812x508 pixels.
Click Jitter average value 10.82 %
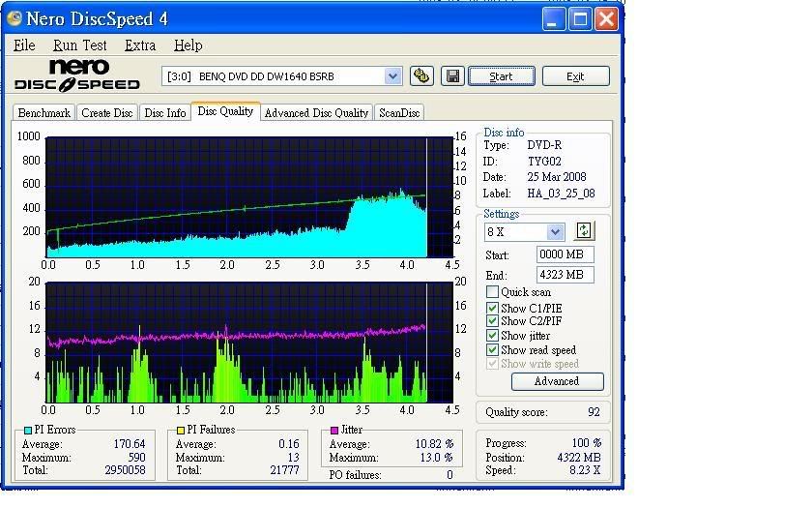coord(434,444)
